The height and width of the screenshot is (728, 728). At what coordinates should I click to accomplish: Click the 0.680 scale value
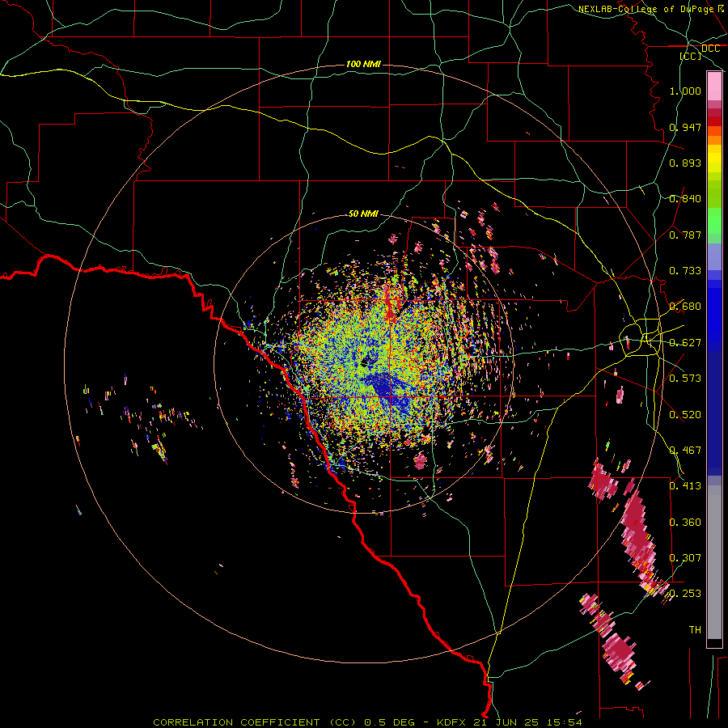click(x=685, y=307)
